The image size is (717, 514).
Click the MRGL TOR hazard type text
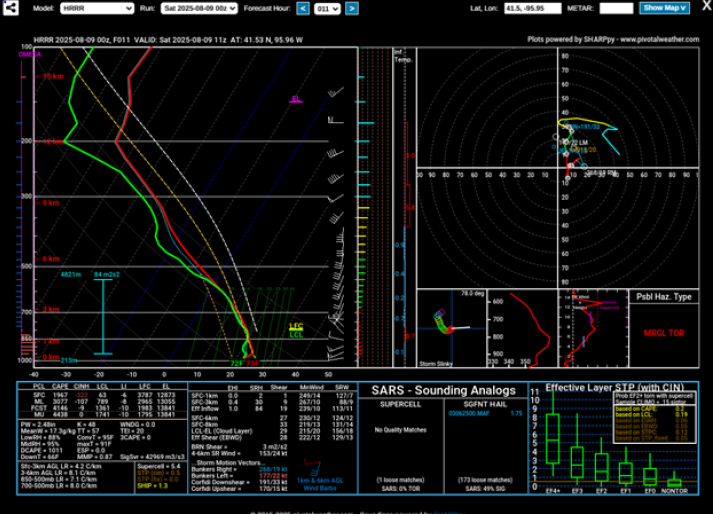pos(664,333)
